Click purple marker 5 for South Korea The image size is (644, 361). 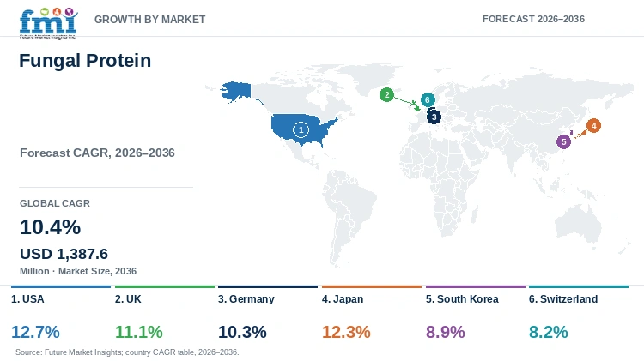[563, 142]
